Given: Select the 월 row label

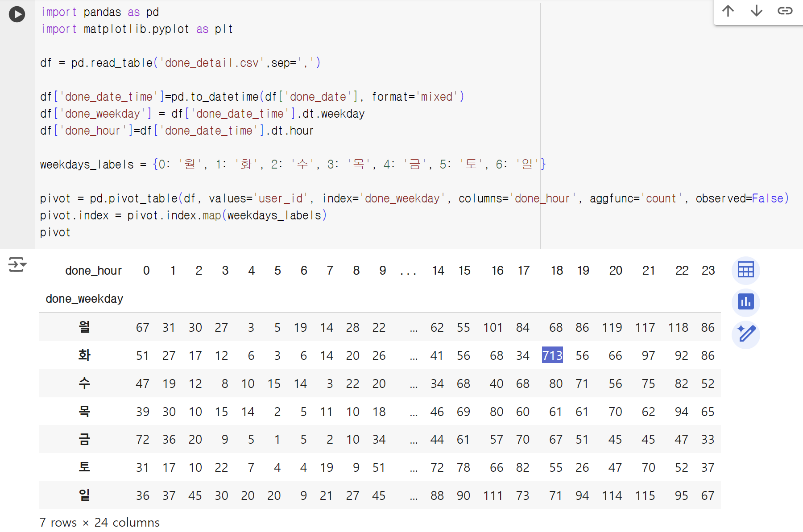Looking at the screenshot, I should pyautogui.click(x=84, y=327).
